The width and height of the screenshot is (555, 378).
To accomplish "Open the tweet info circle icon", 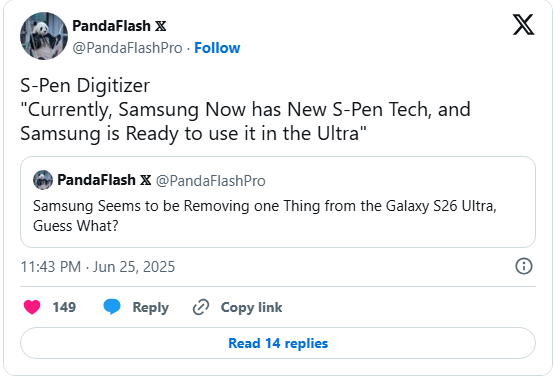I will [524, 266].
